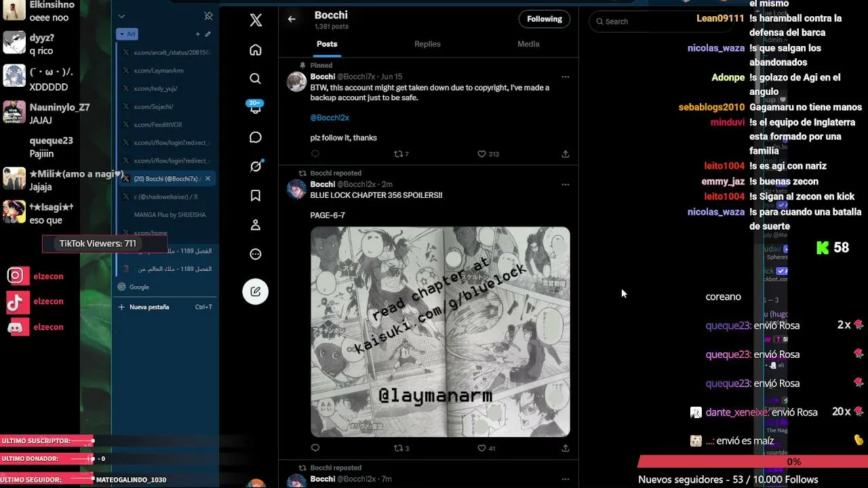
Task: Open more options on the 7m Bocchi post
Action: click(x=565, y=479)
